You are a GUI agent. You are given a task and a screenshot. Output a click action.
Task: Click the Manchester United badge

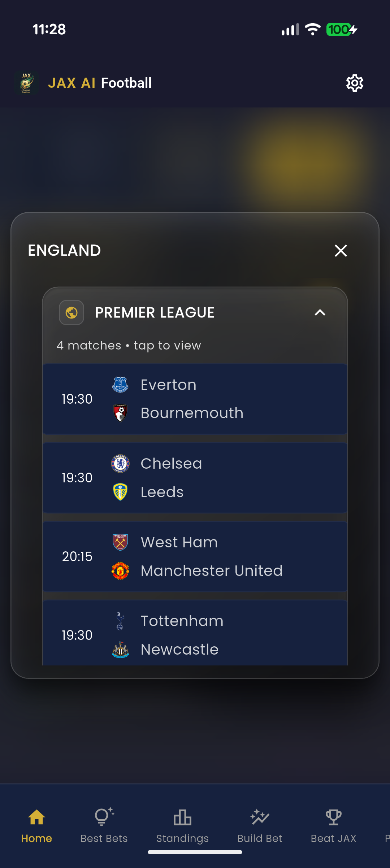(121, 570)
